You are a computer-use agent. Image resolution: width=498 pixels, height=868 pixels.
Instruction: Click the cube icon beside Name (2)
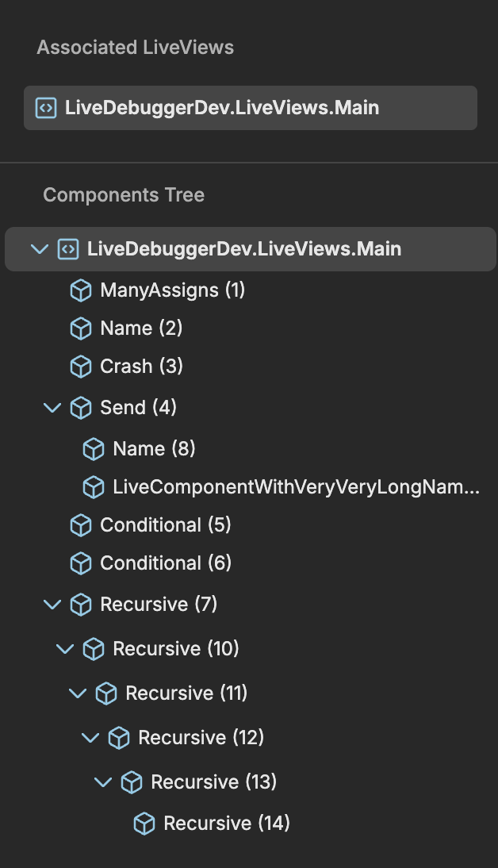pyautogui.click(x=81, y=328)
